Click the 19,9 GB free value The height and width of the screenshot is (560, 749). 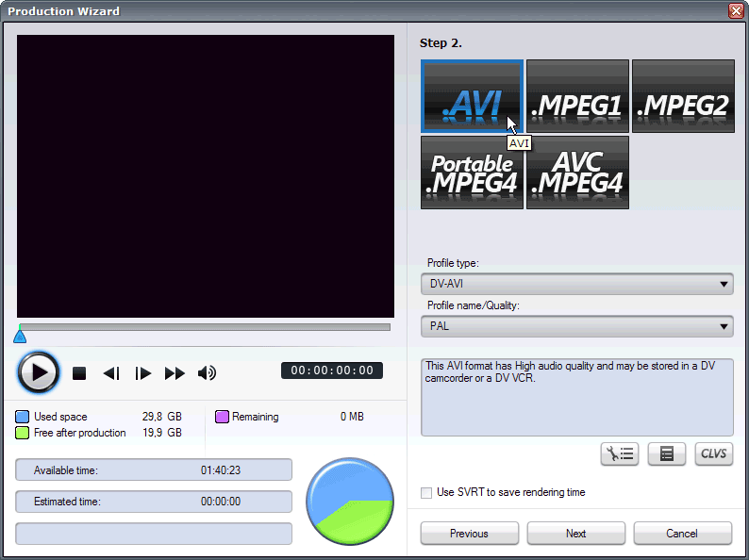(x=162, y=433)
